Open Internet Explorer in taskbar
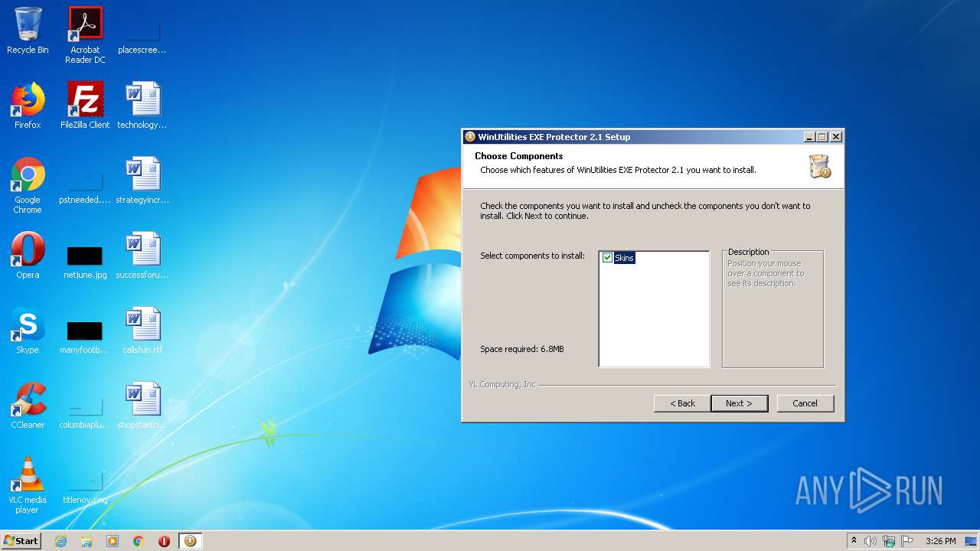Viewport: 980px width, 551px height. 60,541
